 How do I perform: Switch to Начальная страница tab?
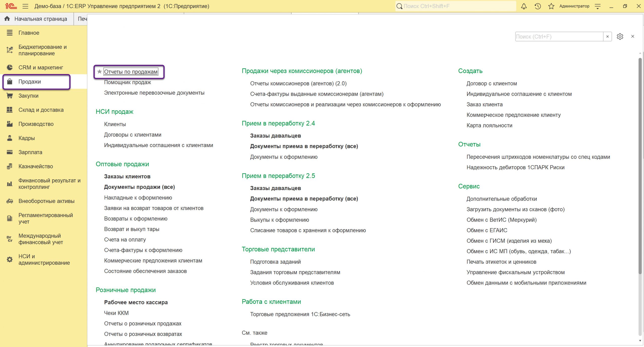37,19
